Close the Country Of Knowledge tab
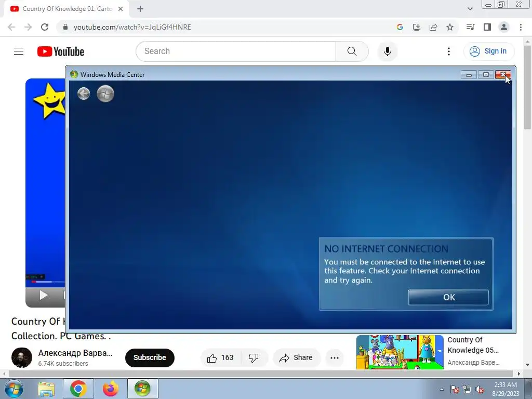Image resolution: width=532 pixels, height=399 pixels. [x=121, y=9]
